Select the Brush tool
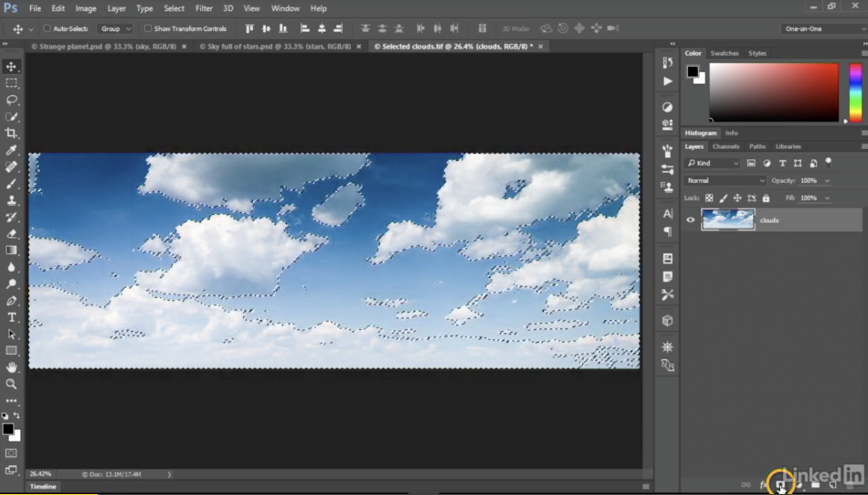Screen dimensions: 868x495 pyautogui.click(x=12, y=184)
